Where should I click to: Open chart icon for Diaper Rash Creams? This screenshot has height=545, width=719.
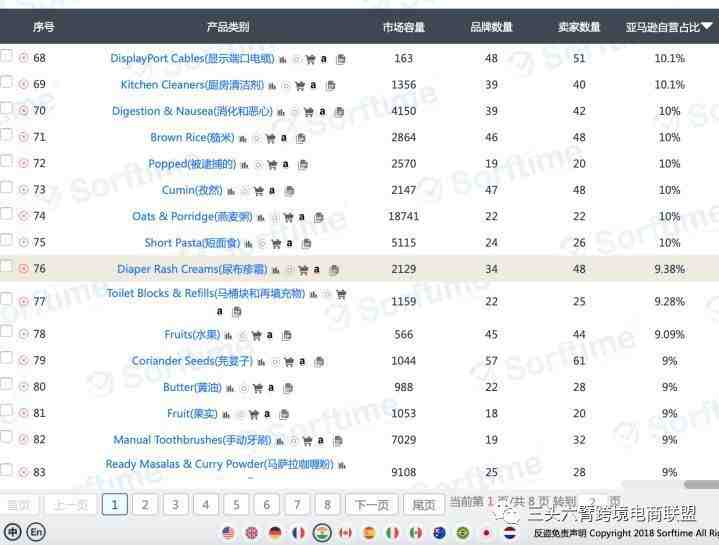coord(276,270)
